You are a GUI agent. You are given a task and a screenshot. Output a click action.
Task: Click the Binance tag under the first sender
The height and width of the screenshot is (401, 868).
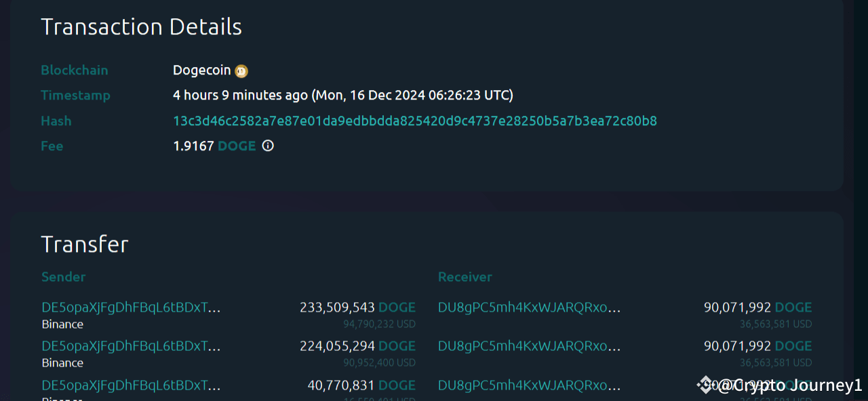pyautogui.click(x=62, y=324)
